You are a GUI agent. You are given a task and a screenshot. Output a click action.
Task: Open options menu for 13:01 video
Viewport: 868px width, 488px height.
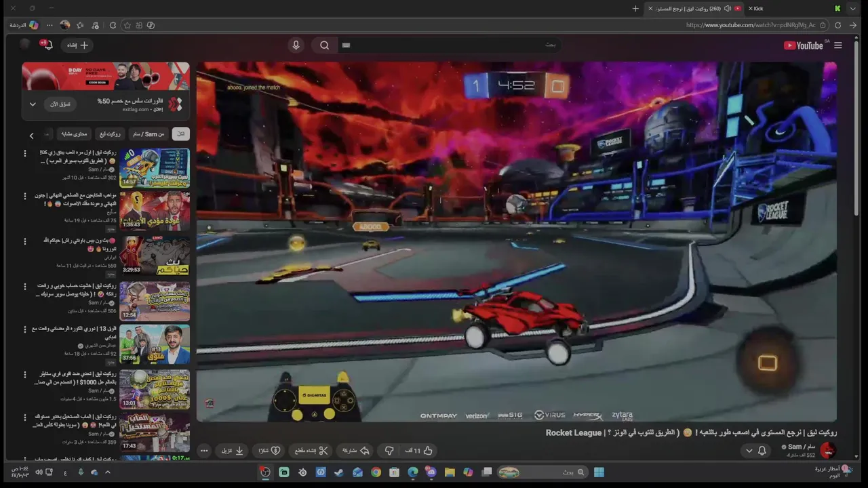[x=25, y=374]
